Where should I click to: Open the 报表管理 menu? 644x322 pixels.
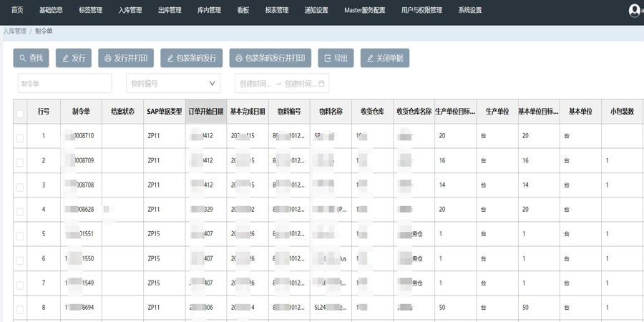[x=276, y=11]
